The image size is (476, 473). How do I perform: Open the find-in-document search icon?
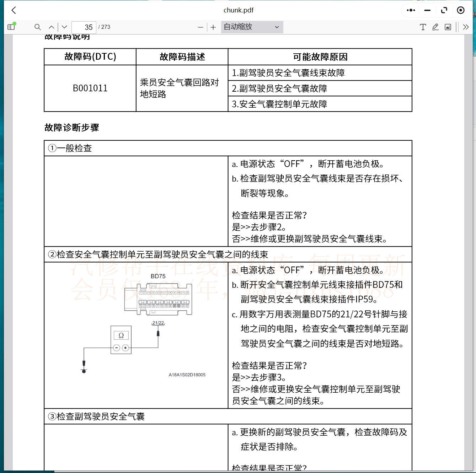37,27
